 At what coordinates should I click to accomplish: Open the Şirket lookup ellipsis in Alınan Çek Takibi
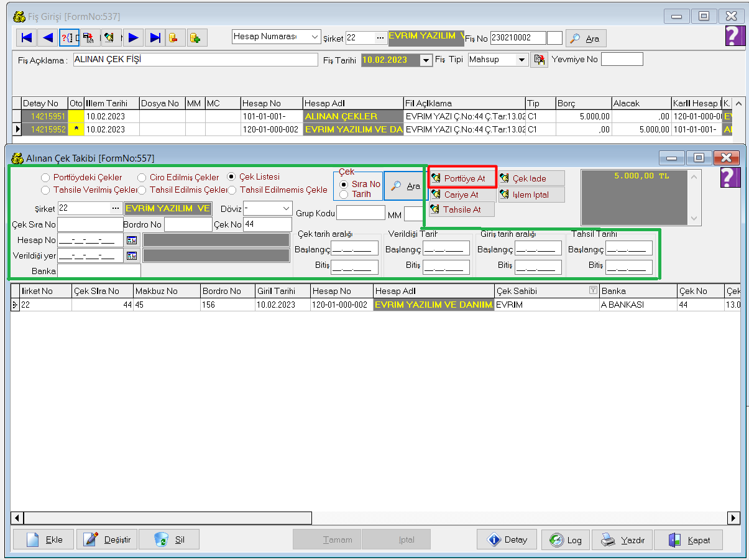coord(116,208)
